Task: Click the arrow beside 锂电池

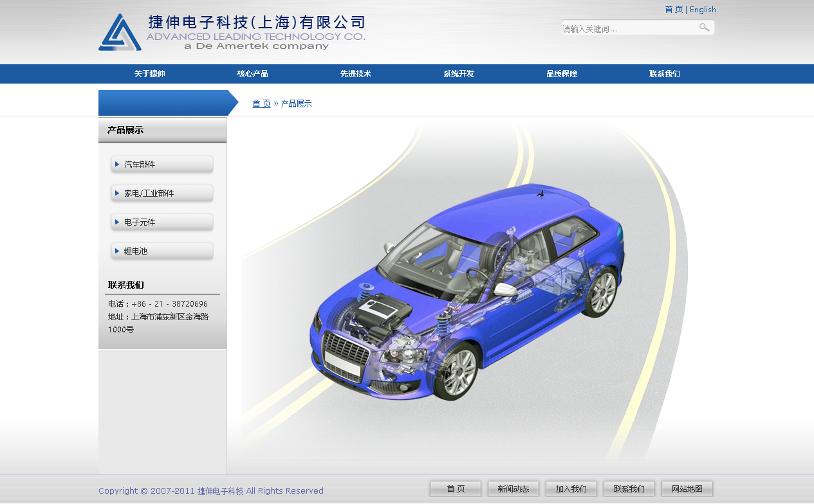Action: (x=117, y=251)
